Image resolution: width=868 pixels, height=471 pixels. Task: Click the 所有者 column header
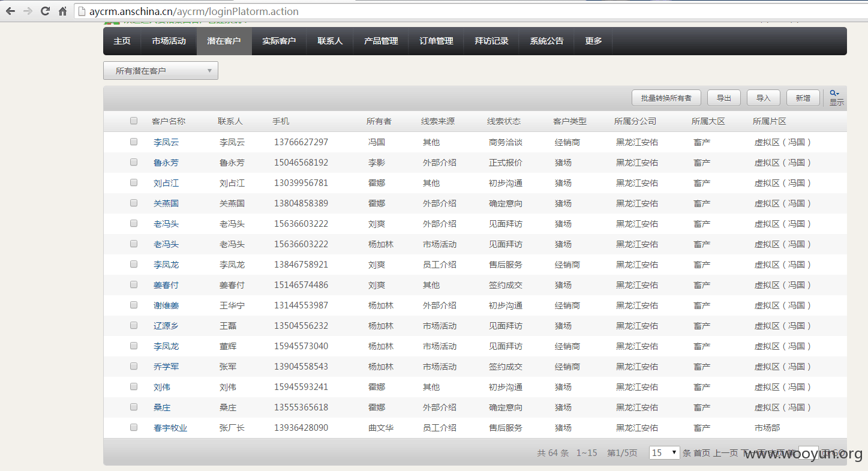pyautogui.click(x=379, y=121)
